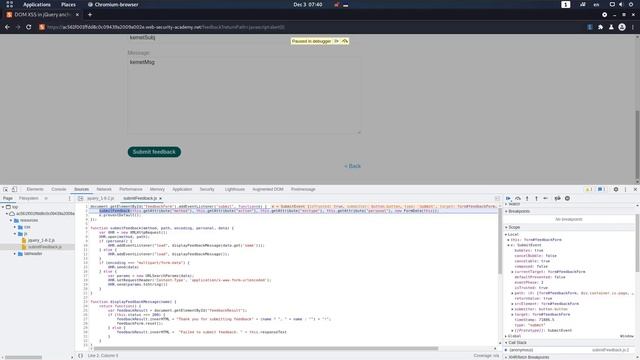Click the browser back arrow

tap(7, 27)
